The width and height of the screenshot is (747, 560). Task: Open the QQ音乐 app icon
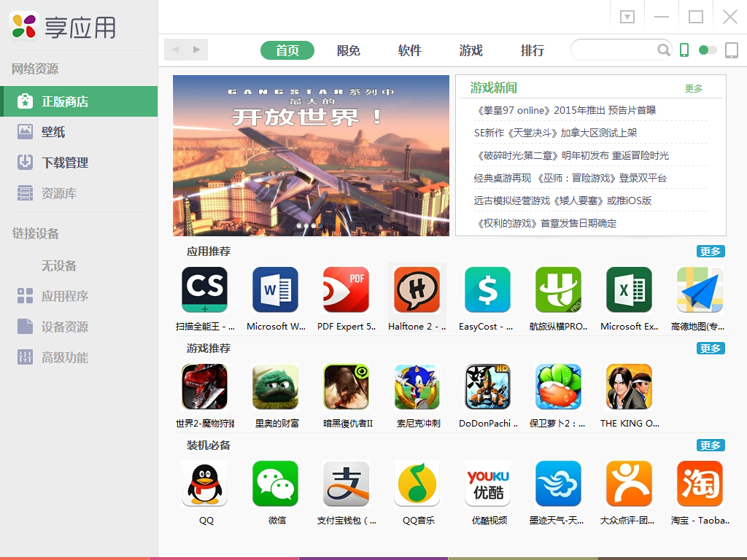417,484
